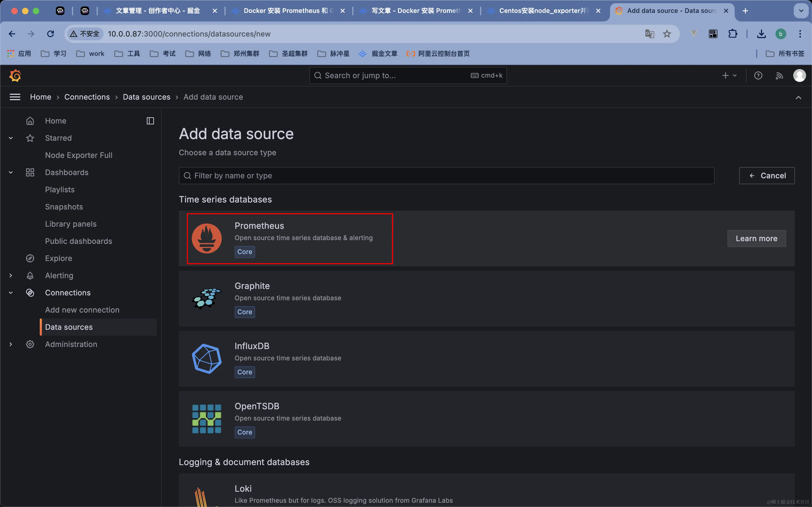Image resolution: width=812 pixels, height=507 pixels.
Task: Click the Prometheus flame logo
Action: pos(206,238)
